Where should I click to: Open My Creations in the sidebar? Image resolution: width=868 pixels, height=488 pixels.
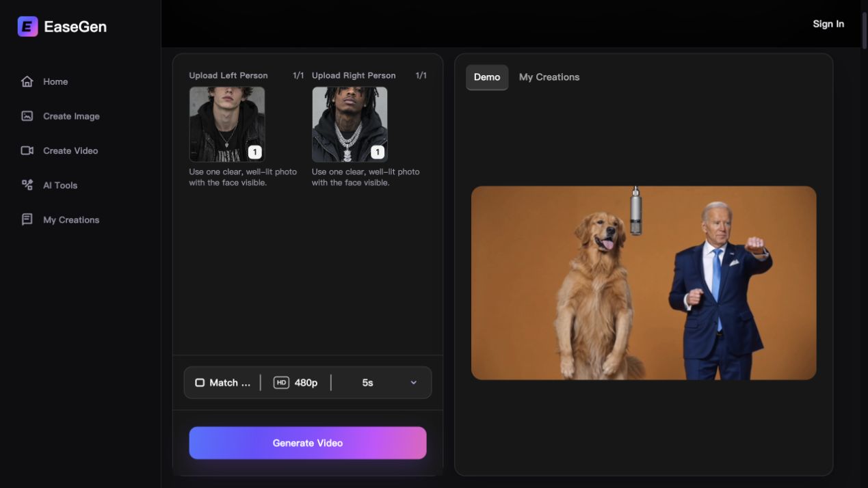click(60, 219)
